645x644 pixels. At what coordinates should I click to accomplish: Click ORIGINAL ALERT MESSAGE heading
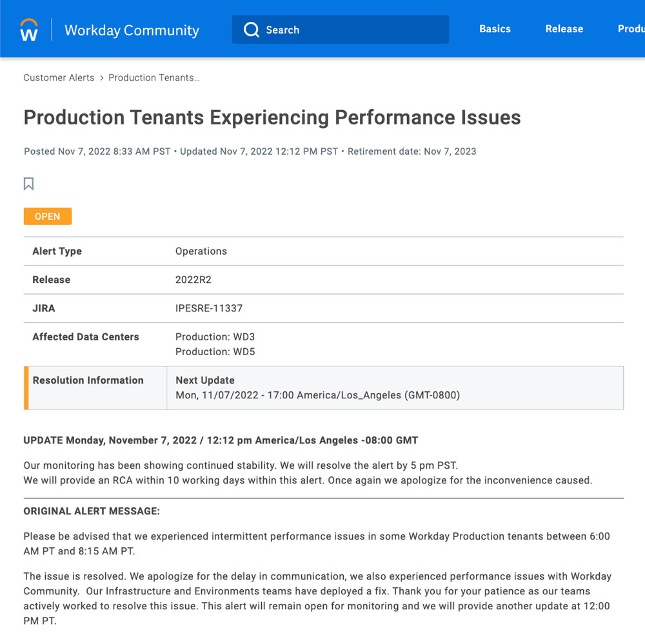tap(92, 511)
